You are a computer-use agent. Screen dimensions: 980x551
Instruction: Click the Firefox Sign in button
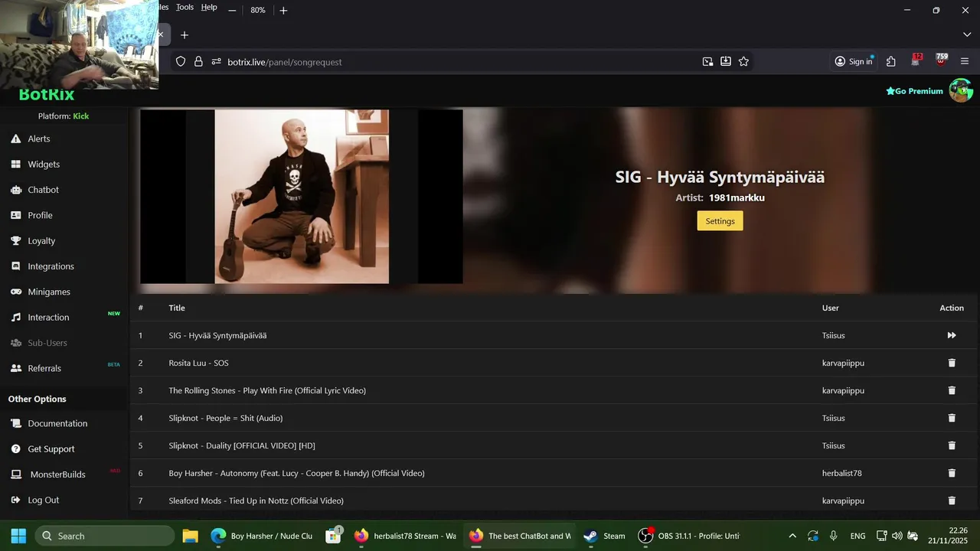coord(854,61)
